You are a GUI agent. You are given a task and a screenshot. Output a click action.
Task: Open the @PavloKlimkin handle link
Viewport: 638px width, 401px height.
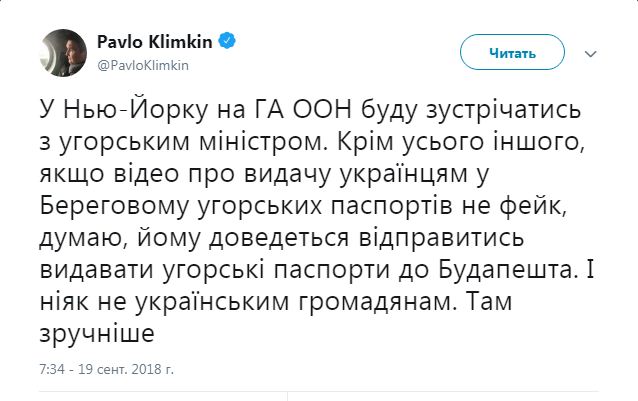tap(143, 65)
